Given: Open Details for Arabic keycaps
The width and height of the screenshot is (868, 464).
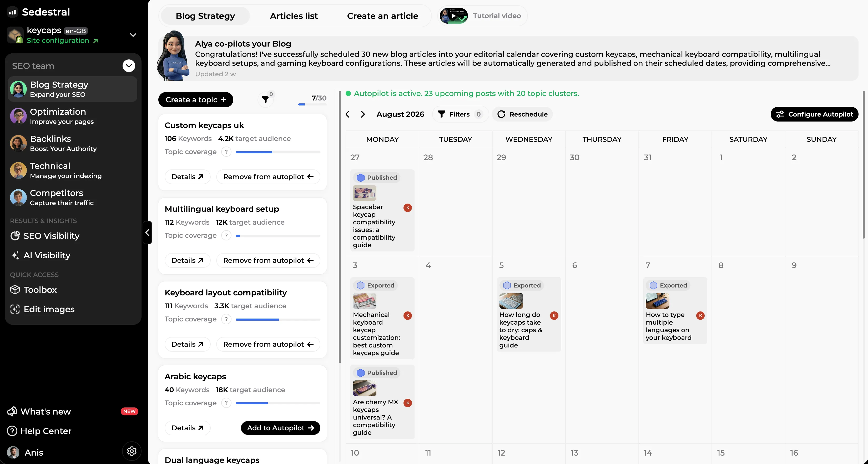Looking at the screenshot, I should tap(187, 428).
